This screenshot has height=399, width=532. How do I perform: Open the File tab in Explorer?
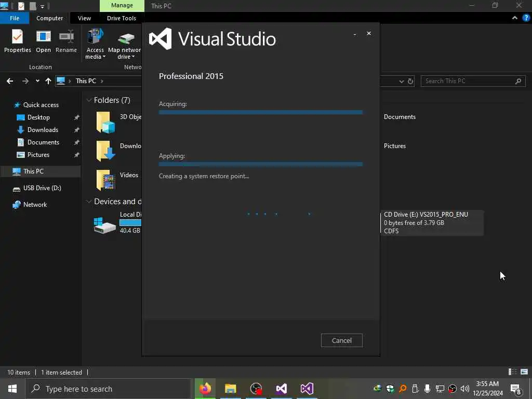click(15, 18)
